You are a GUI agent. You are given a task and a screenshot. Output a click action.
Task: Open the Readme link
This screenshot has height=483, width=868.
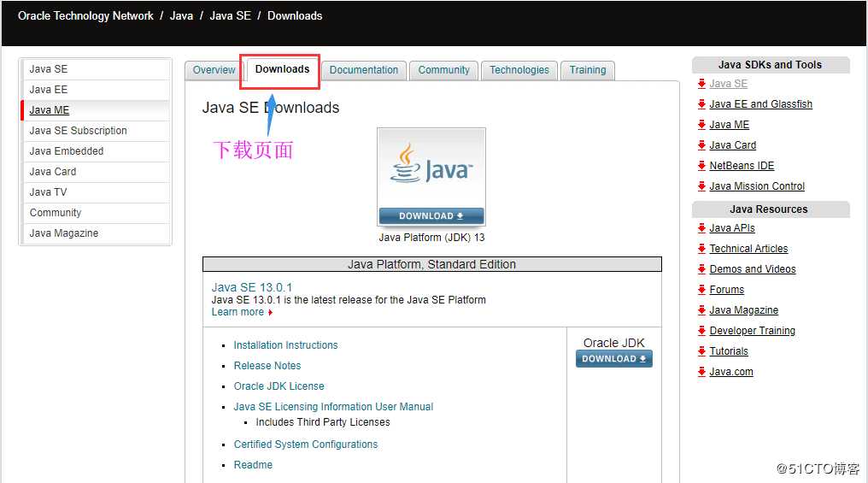tap(253, 465)
